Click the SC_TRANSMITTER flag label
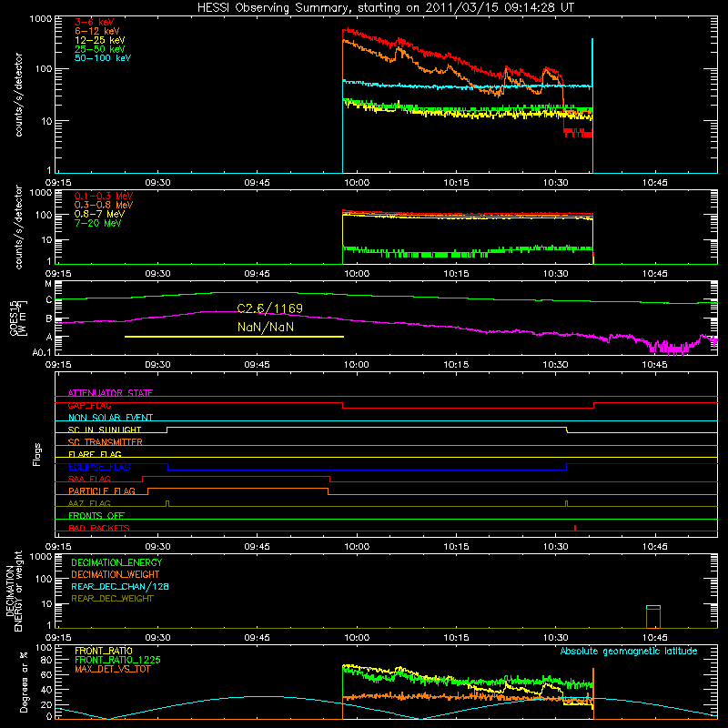 [106, 442]
